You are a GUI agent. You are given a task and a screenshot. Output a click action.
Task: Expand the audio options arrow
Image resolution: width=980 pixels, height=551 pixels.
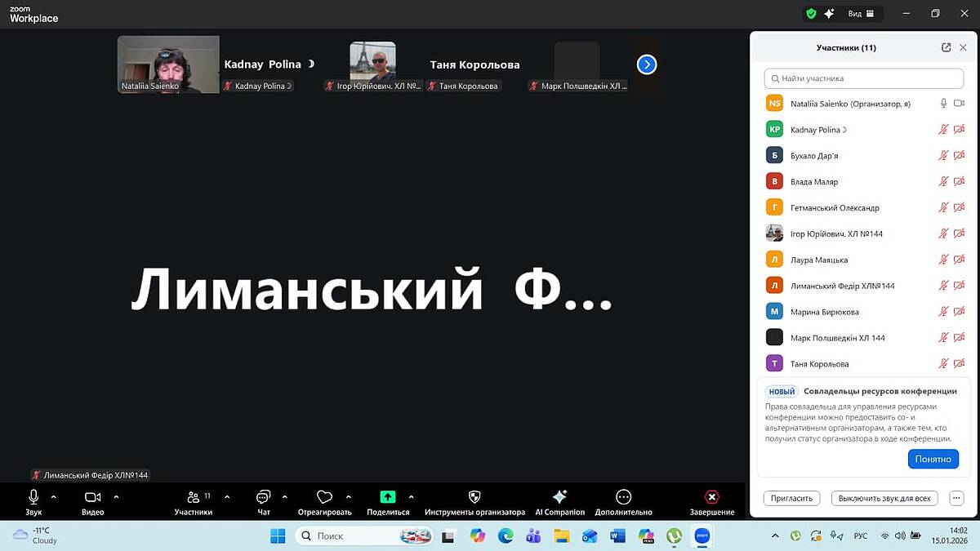[x=54, y=496]
